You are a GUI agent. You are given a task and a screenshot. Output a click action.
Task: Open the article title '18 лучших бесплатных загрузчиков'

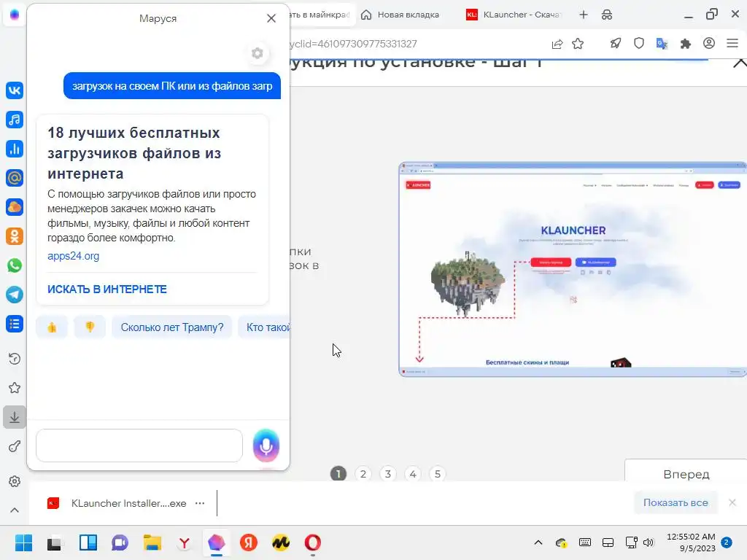pyautogui.click(x=134, y=153)
